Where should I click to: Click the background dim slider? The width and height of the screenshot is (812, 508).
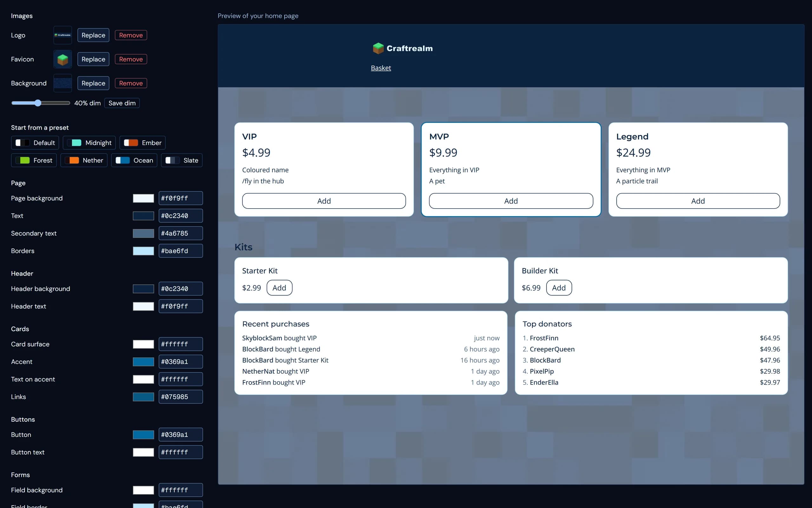pos(41,103)
